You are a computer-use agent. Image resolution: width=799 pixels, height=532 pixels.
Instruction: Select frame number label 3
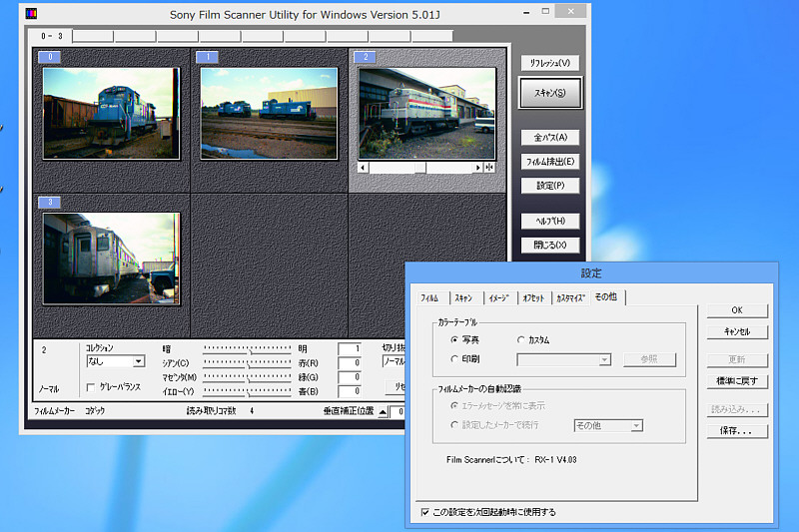pos(51,203)
